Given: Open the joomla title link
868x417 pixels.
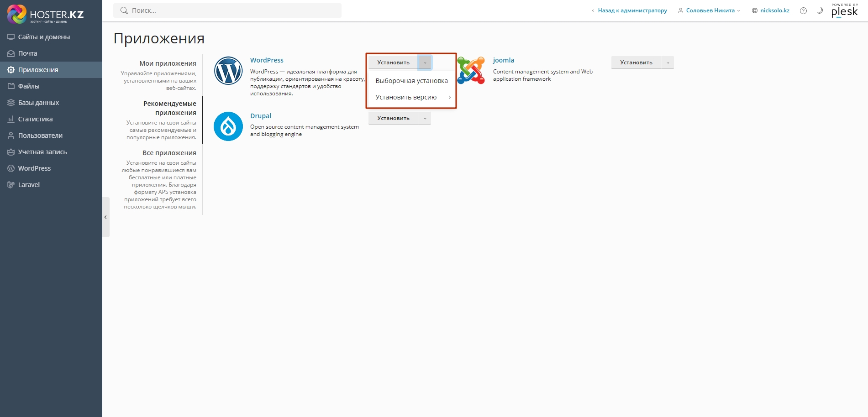Looking at the screenshot, I should click(x=504, y=60).
